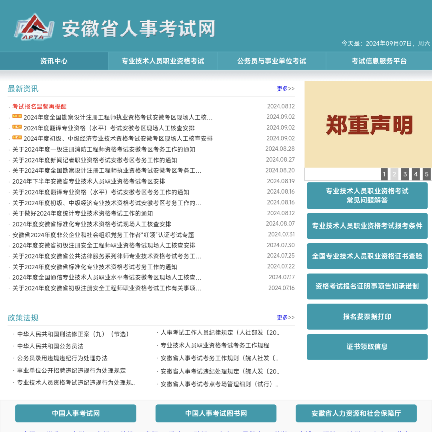Open 公共法律服务系列律师 考务工作 news

107,256
